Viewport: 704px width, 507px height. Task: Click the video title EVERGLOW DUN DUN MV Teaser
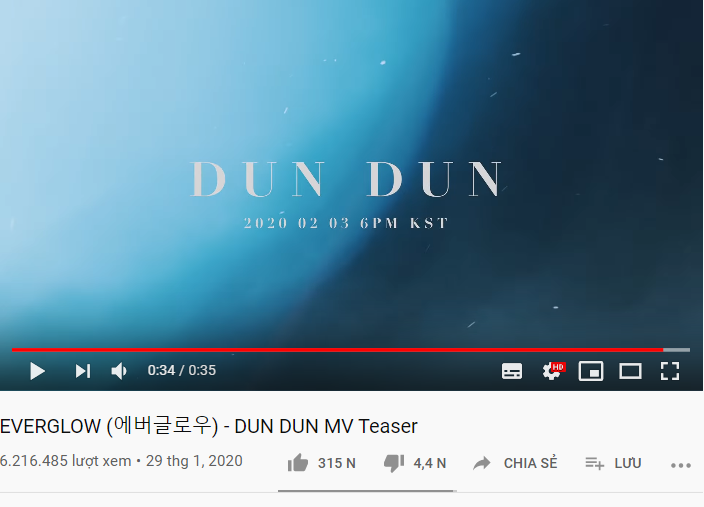209,426
